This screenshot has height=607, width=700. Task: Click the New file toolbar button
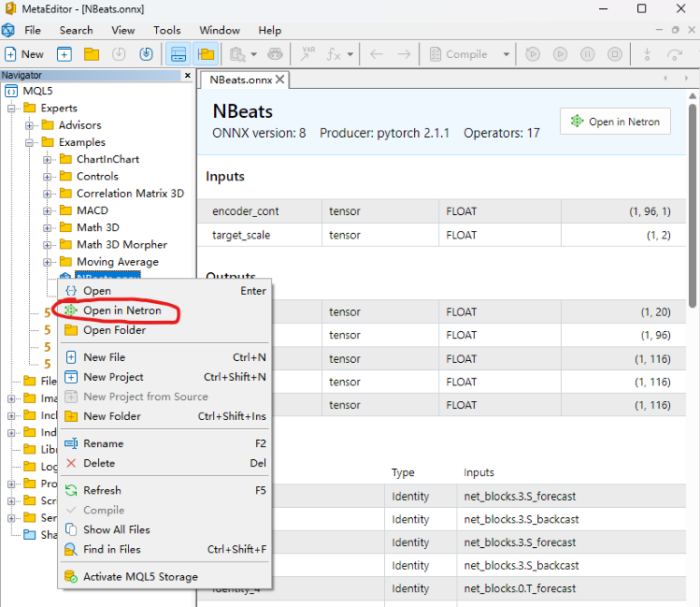[24, 54]
